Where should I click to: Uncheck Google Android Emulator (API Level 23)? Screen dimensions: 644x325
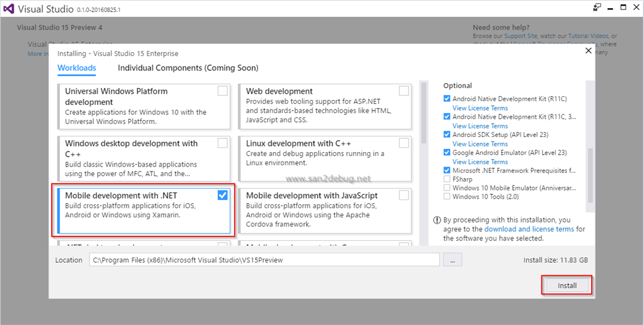447,153
